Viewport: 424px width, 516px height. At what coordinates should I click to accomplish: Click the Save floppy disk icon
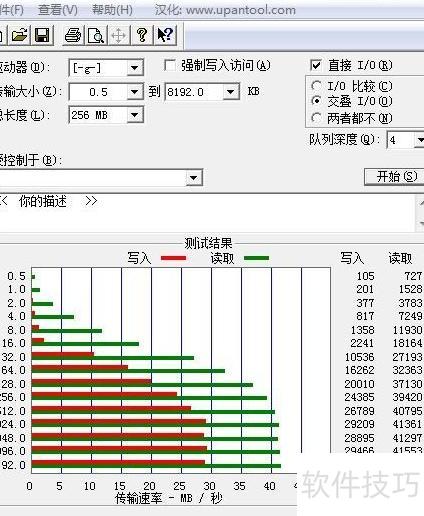(x=42, y=35)
